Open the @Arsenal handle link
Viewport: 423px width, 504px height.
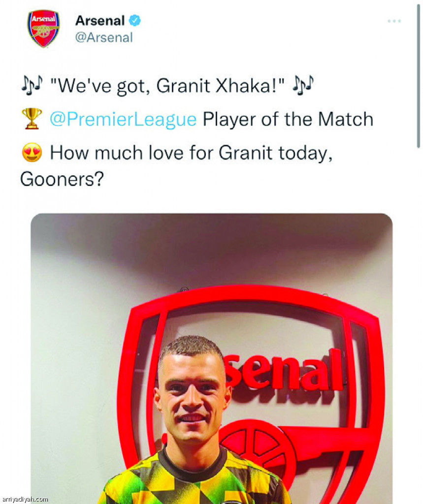103,38
